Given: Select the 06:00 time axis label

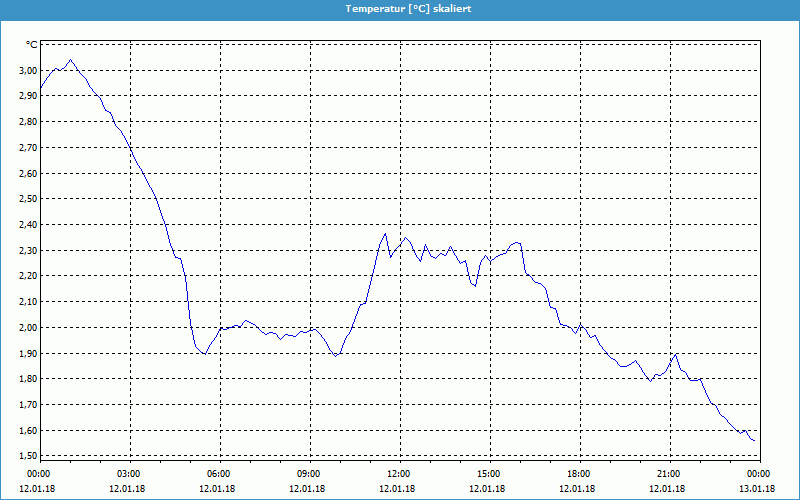Looking at the screenshot, I should pos(219,474).
